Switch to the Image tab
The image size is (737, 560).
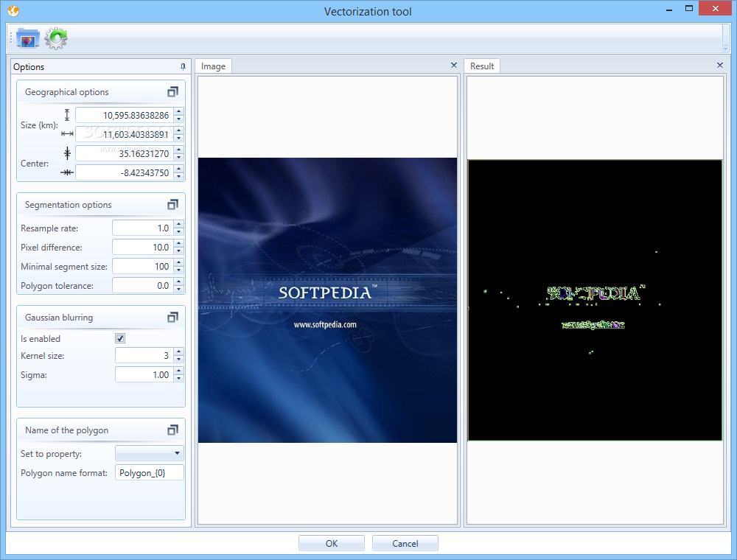point(214,66)
